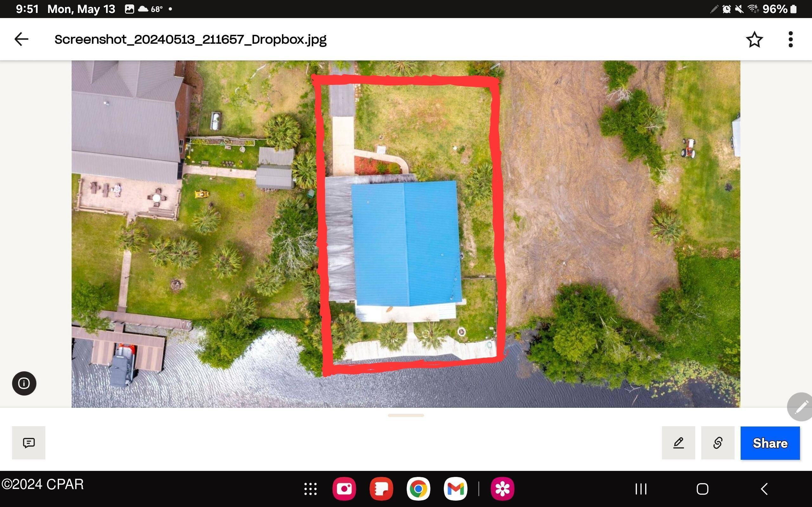Open the three-dot overflow menu
The height and width of the screenshot is (507, 812).
pyautogui.click(x=790, y=39)
